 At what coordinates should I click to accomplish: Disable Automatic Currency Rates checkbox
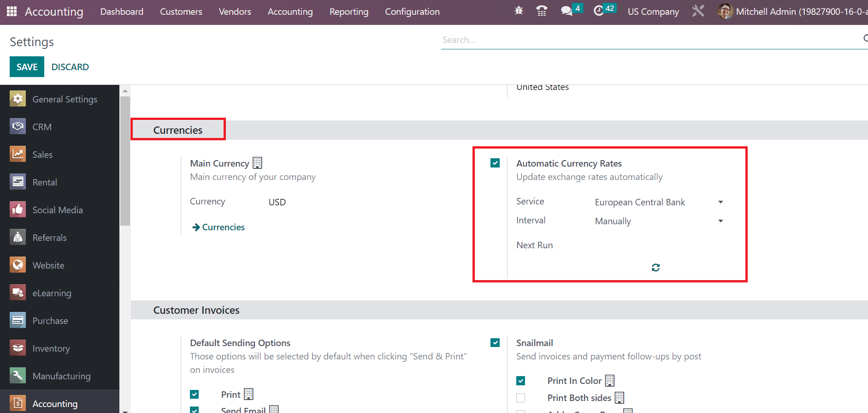tap(495, 163)
